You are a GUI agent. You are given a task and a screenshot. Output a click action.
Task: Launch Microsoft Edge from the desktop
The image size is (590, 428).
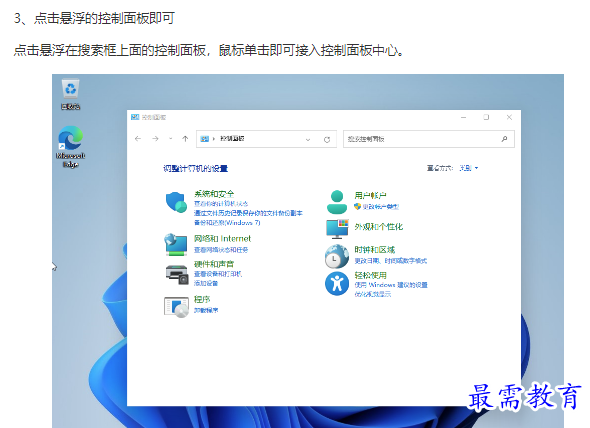pos(70,147)
